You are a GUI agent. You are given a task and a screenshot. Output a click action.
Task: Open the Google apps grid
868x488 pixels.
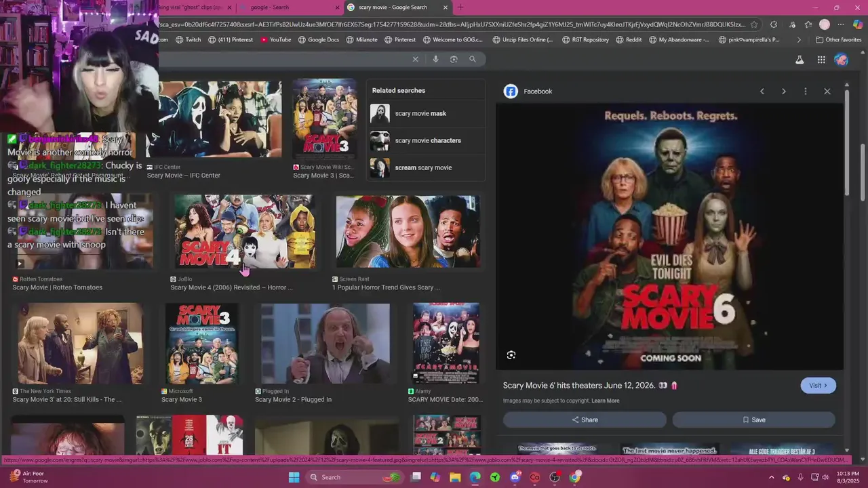pyautogui.click(x=821, y=60)
